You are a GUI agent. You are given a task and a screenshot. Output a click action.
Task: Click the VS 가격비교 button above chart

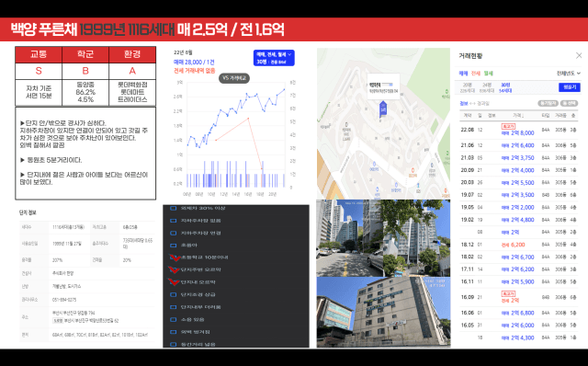click(x=234, y=78)
